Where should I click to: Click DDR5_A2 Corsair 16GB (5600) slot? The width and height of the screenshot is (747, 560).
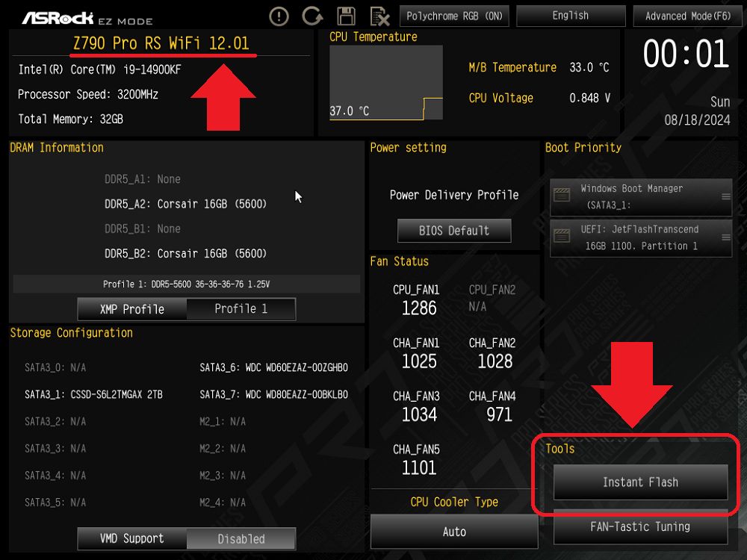[185, 205]
